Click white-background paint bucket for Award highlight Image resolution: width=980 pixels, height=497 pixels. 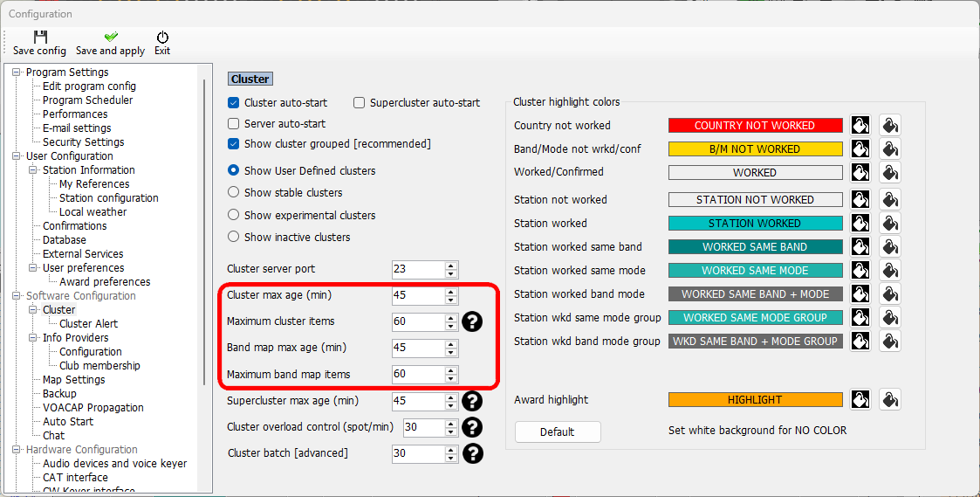[x=890, y=399]
